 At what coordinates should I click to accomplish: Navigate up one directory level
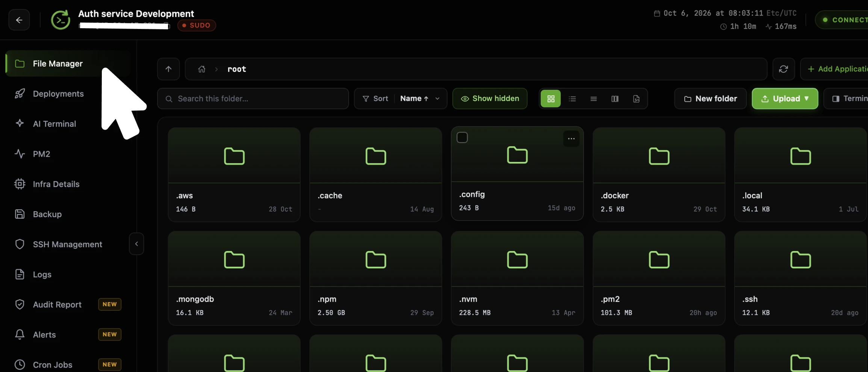[x=168, y=69]
